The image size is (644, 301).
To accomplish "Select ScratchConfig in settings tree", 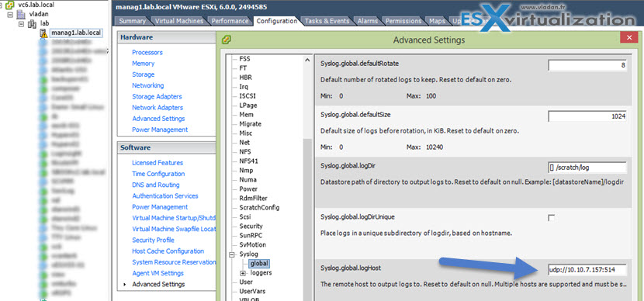I will point(259,207).
